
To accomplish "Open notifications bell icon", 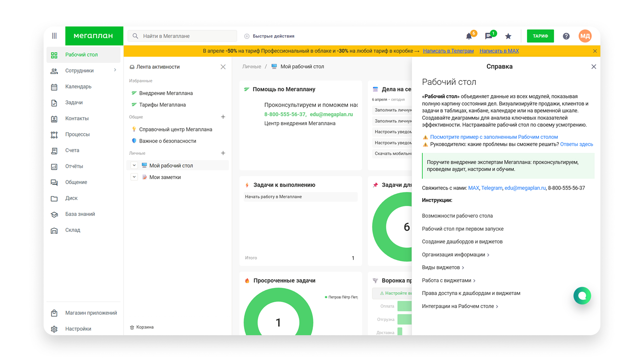I will click(469, 36).
